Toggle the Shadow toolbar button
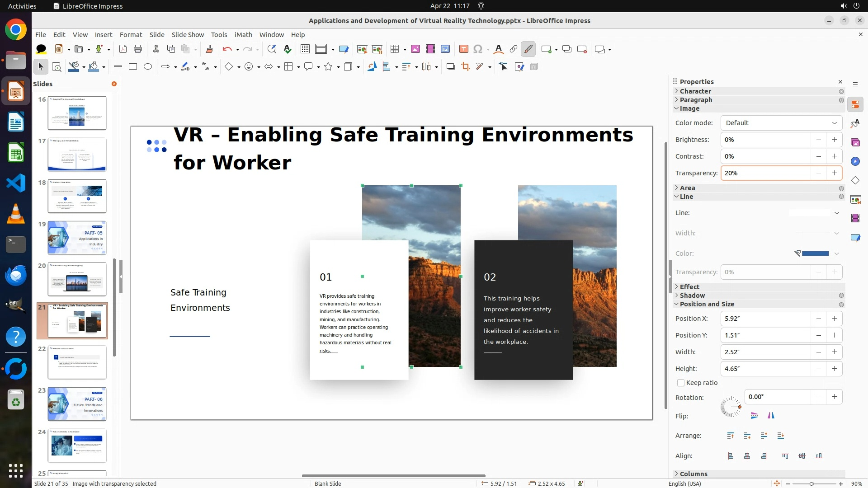 pos(450,67)
